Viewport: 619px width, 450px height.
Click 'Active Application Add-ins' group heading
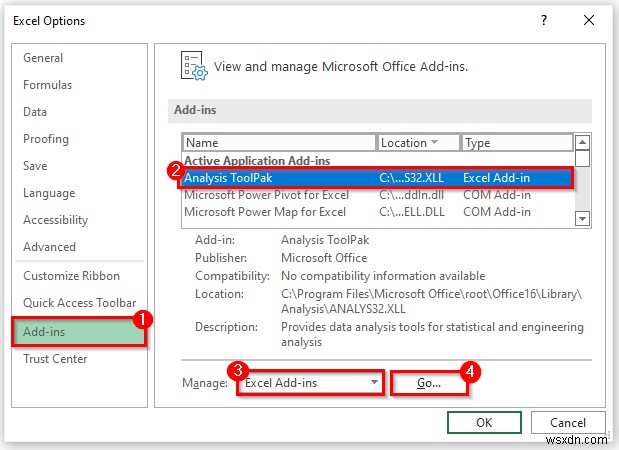pos(257,161)
